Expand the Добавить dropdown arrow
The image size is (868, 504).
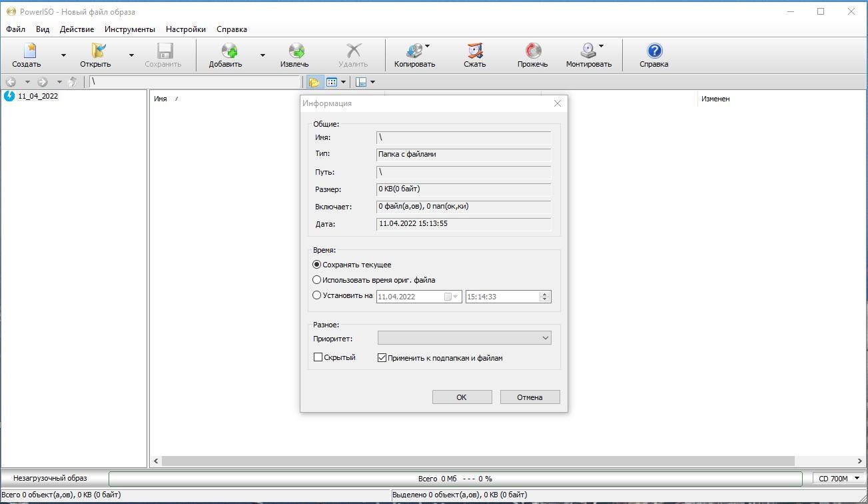coord(262,55)
